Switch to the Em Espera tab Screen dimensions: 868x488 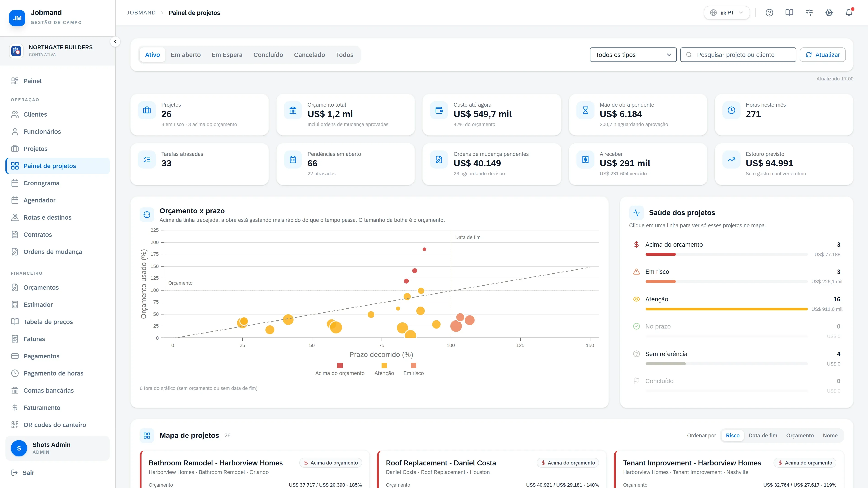pyautogui.click(x=227, y=54)
